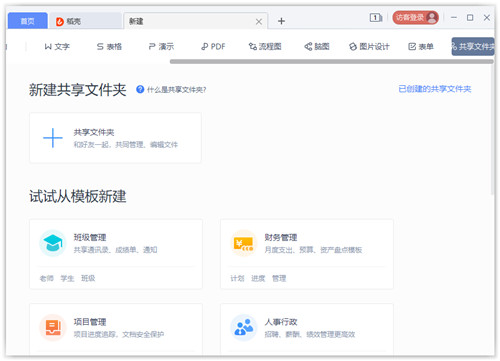Open 已创建的共享文件夹 link
Image resolution: width=500 pixels, height=361 pixels.
pos(435,89)
